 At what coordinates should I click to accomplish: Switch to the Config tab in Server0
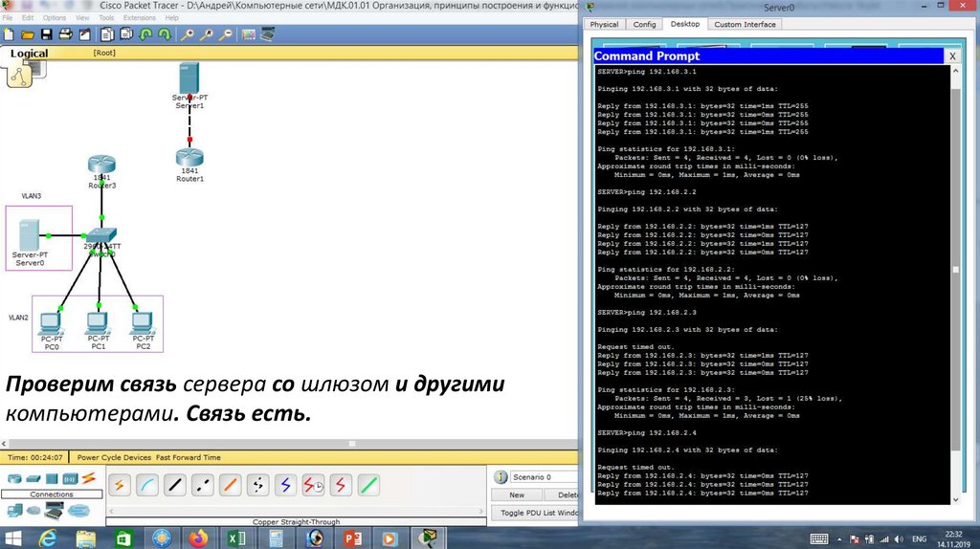pyautogui.click(x=644, y=24)
